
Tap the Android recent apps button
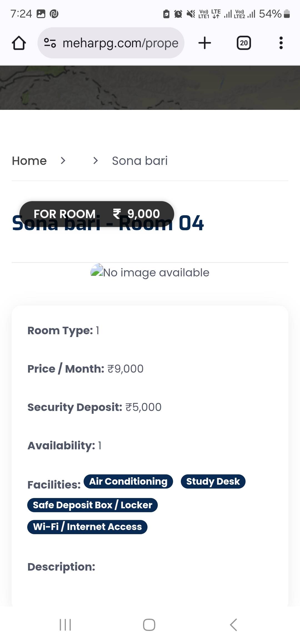point(65,625)
